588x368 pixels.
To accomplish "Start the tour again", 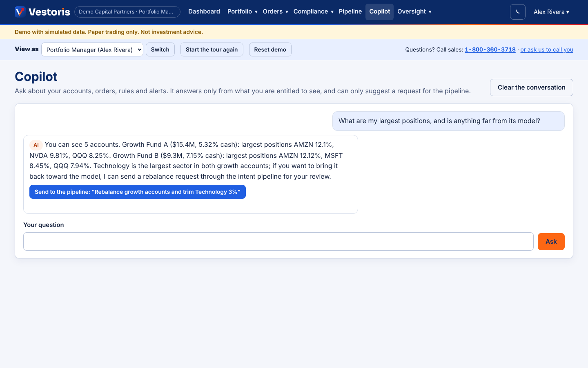I will tap(212, 49).
